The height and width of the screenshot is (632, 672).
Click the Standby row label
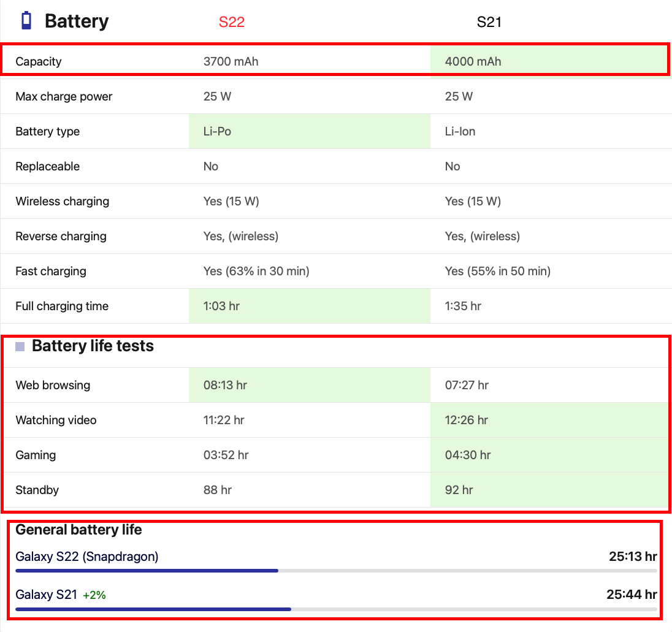(37, 490)
